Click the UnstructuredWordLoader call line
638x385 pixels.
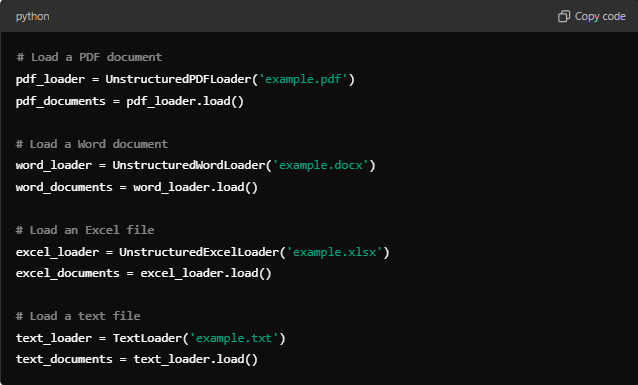coord(195,165)
